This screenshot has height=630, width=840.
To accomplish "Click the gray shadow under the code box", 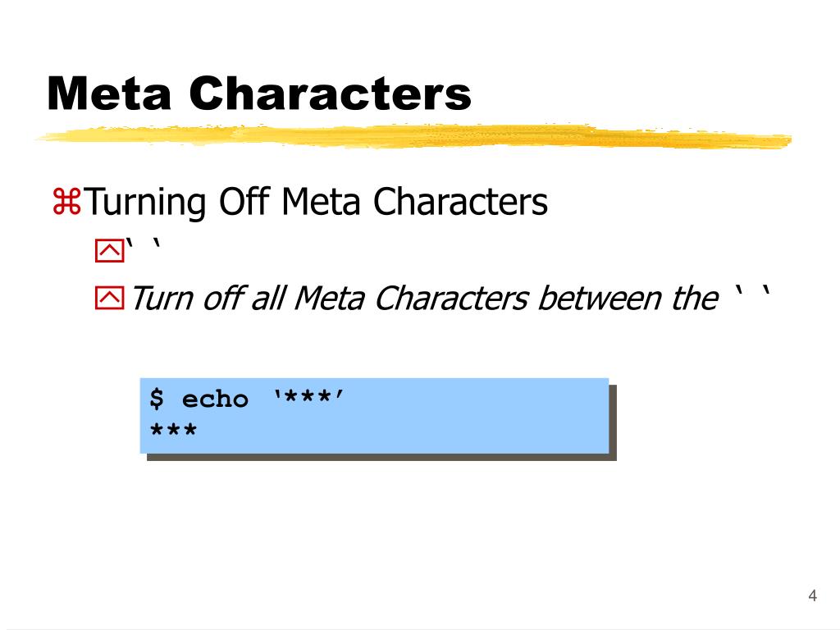I will pyautogui.click(x=381, y=457).
